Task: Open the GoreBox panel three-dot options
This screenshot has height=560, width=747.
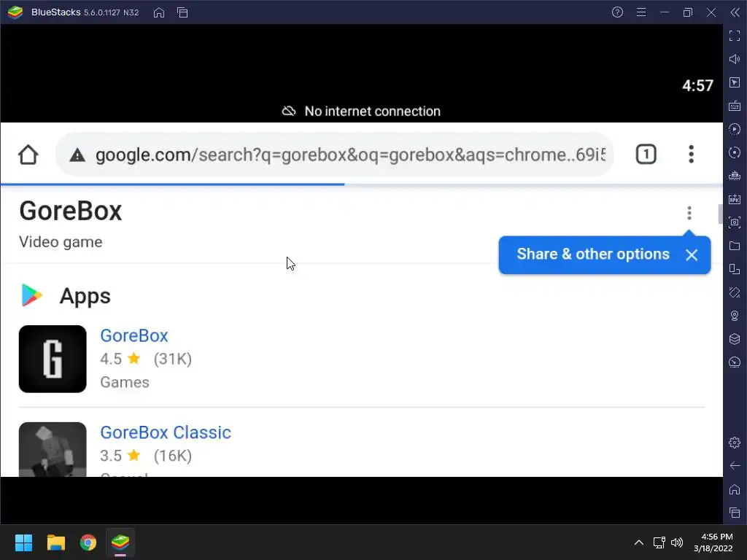Action: point(689,213)
